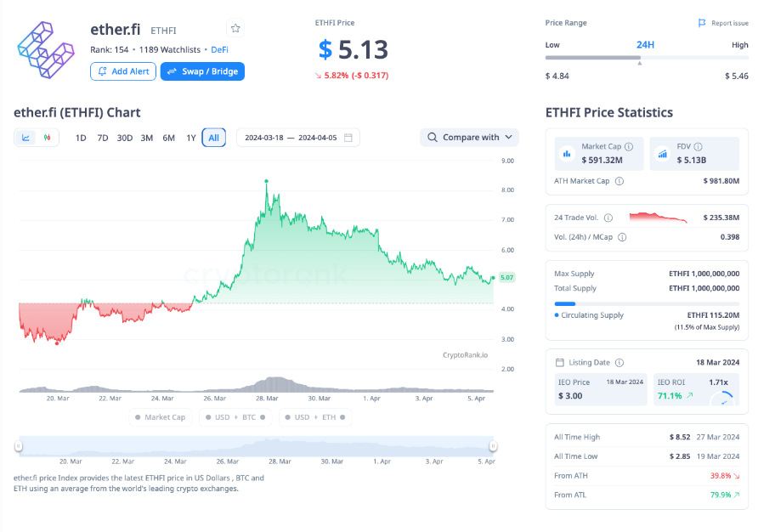Click the 24h trade volume sparkline
The height and width of the screenshot is (532, 775).
pos(658,217)
